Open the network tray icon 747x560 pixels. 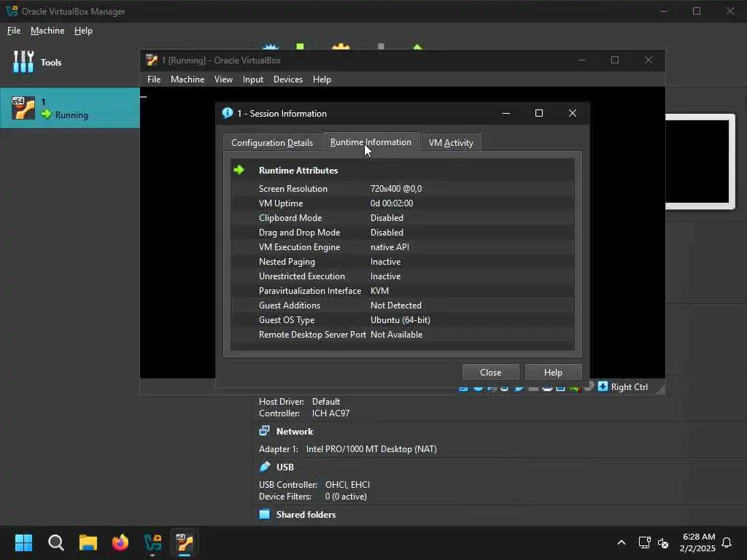click(x=645, y=542)
